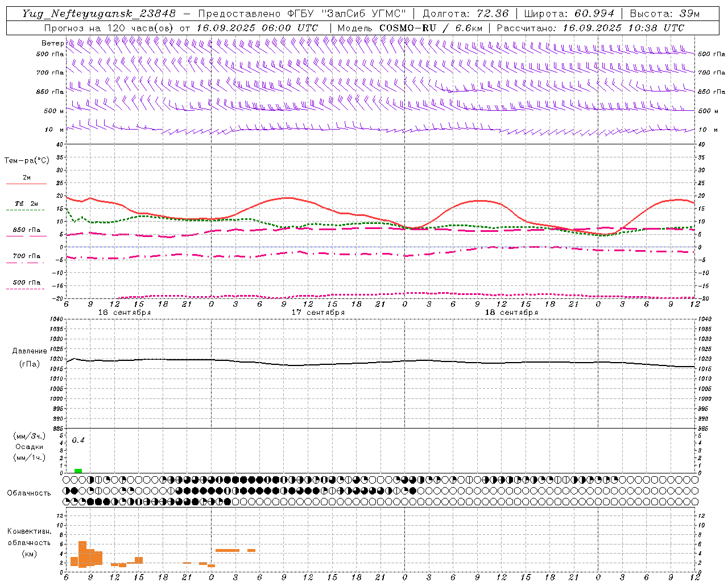Click the 16 сентября date label
Viewport: 728px width, 582px height.
(x=124, y=313)
